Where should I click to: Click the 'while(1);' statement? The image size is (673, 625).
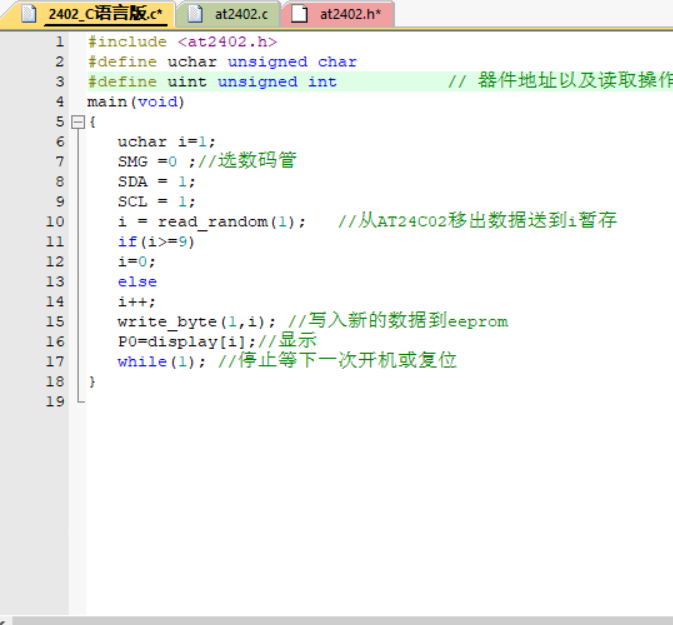coord(162,362)
